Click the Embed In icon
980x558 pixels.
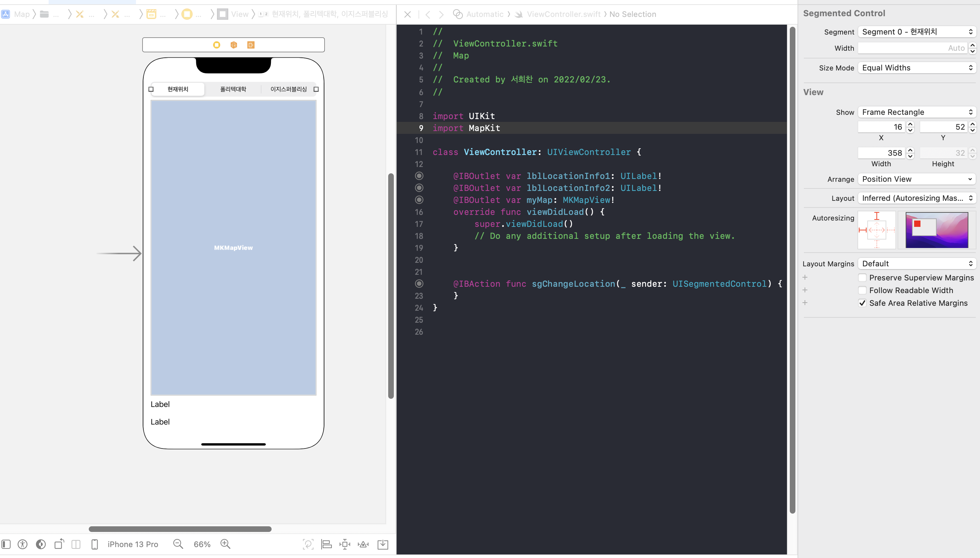[x=383, y=544]
